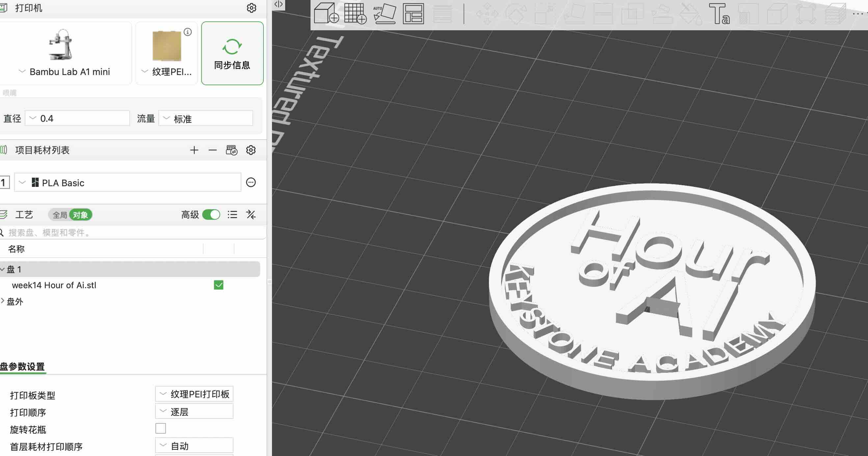Click the compare presets arrows icon

click(251, 215)
